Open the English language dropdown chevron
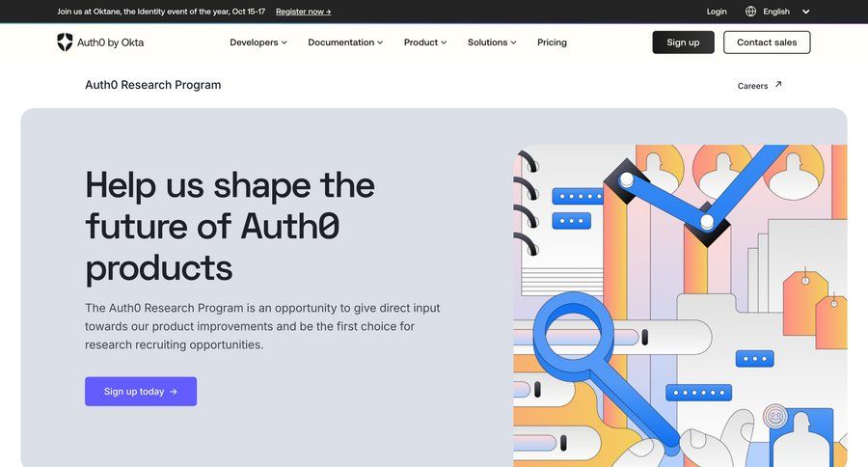The width and height of the screenshot is (868, 467). pyautogui.click(x=806, y=12)
